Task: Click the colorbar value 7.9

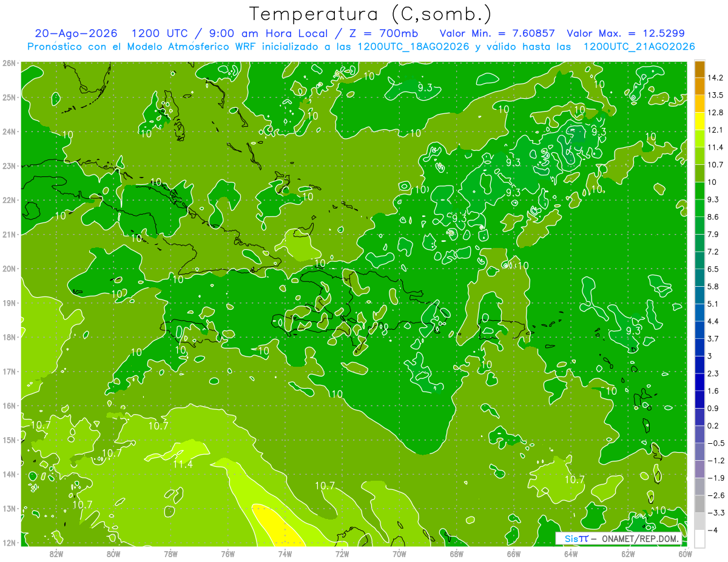Action: [713, 234]
